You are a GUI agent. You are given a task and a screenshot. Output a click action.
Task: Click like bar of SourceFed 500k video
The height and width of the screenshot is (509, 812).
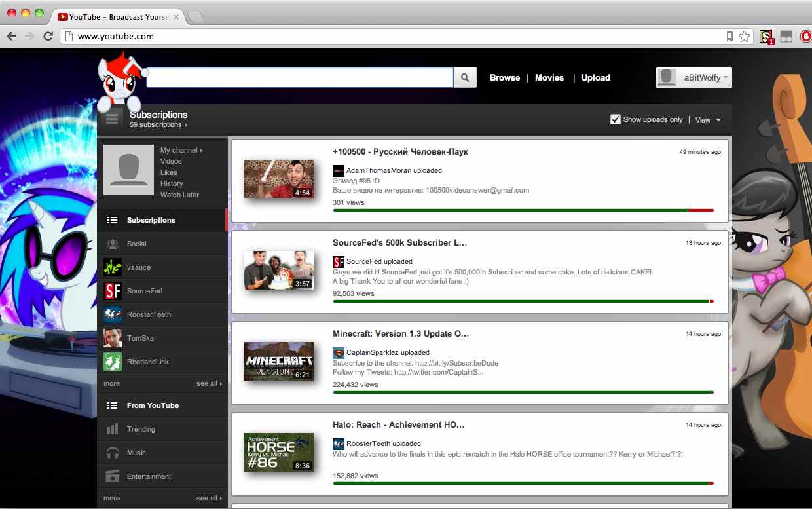click(x=523, y=301)
